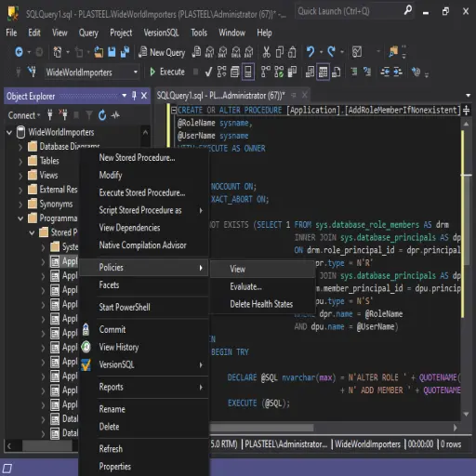
Task: Expand the Tables folder node
Action: (20, 161)
